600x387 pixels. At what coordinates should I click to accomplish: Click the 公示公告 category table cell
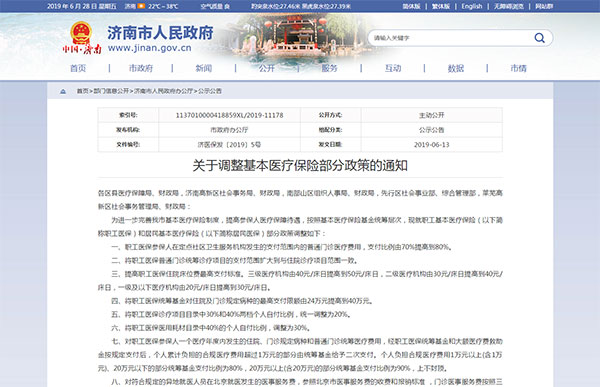pyautogui.click(x=431, y=130)
